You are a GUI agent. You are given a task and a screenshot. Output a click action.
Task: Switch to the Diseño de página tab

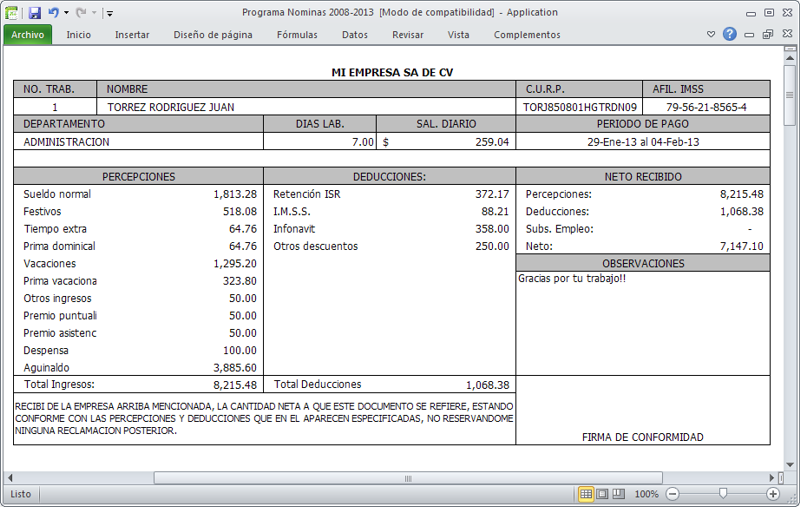pos(213,34)
